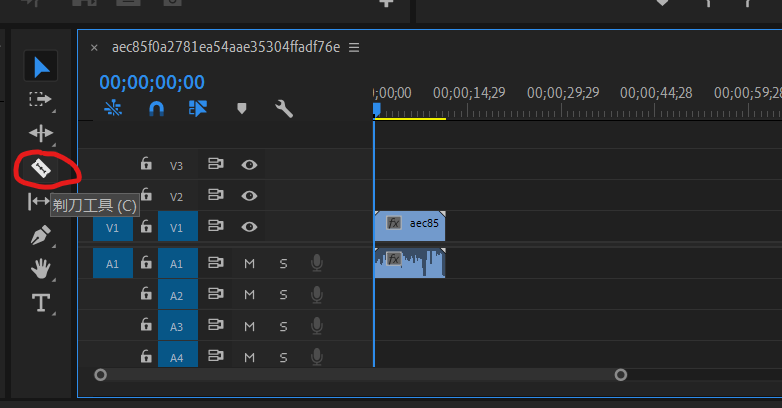Viewport: 782px width, 408px height.
Task: Activate the Pen tool
Action: [x=41, y=236]
